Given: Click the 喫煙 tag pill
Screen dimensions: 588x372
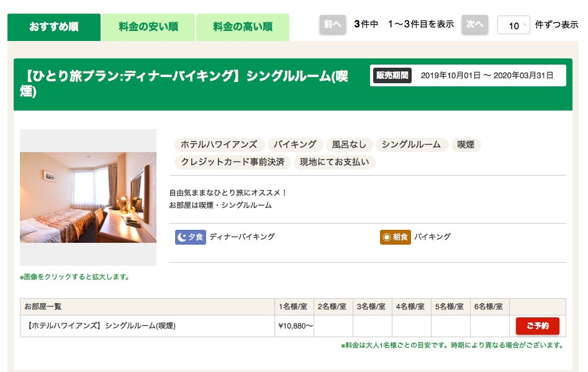Looking at the screenshot, I should coord(466,145).
